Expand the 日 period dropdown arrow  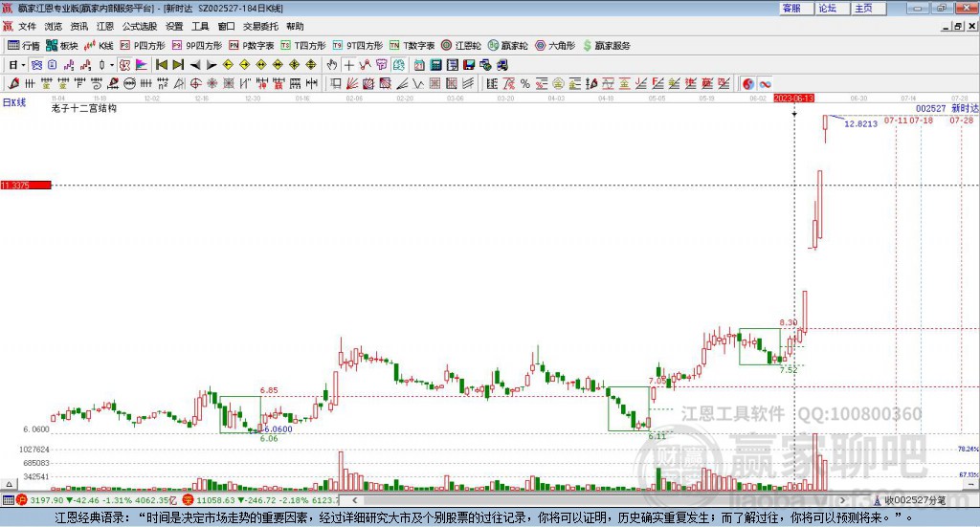tap(24, 65)
